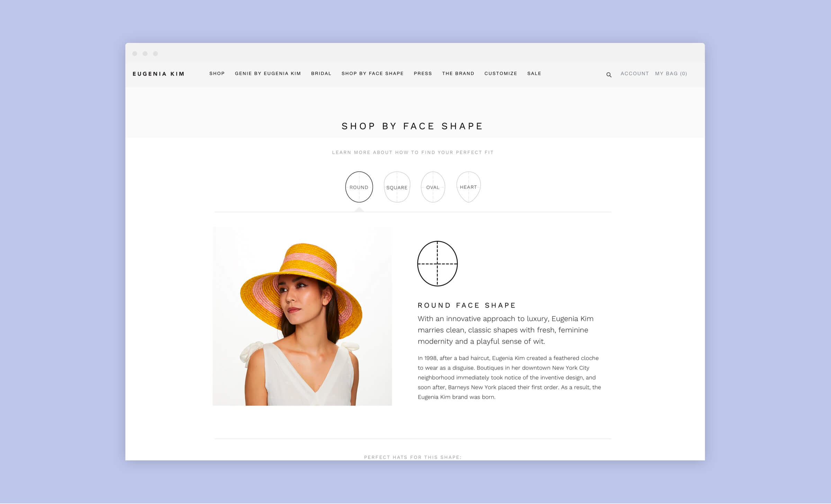Screen dimensions: 831x504
Task: Go to the Bridal section
Action: [x=321, y=73]
